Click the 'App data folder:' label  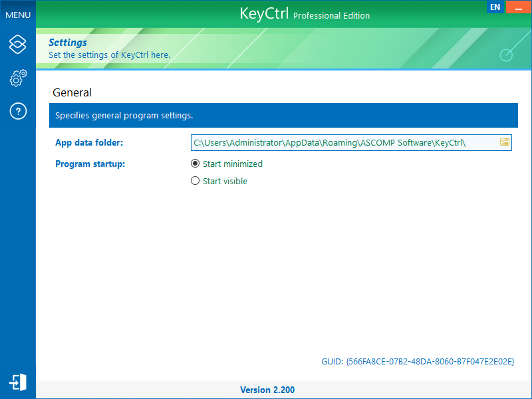pos(89,142)
